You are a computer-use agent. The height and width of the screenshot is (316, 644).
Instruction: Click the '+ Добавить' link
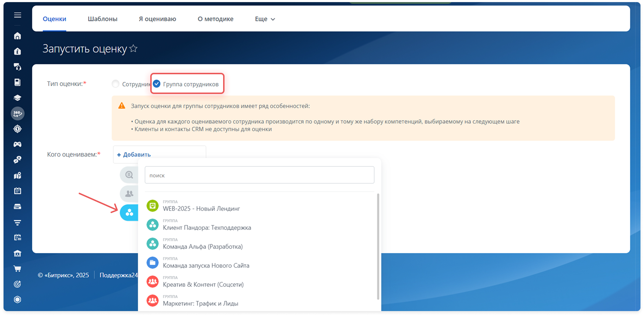tap(134, 154)
